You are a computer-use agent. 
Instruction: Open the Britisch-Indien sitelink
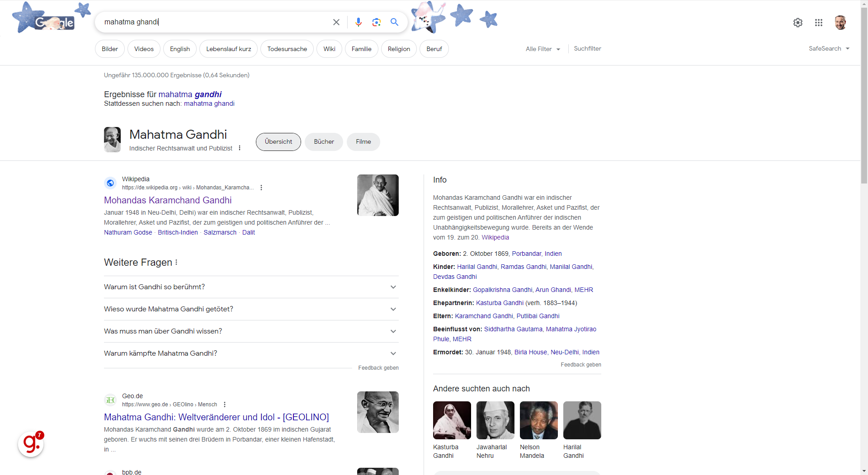[x=178, y=232]
